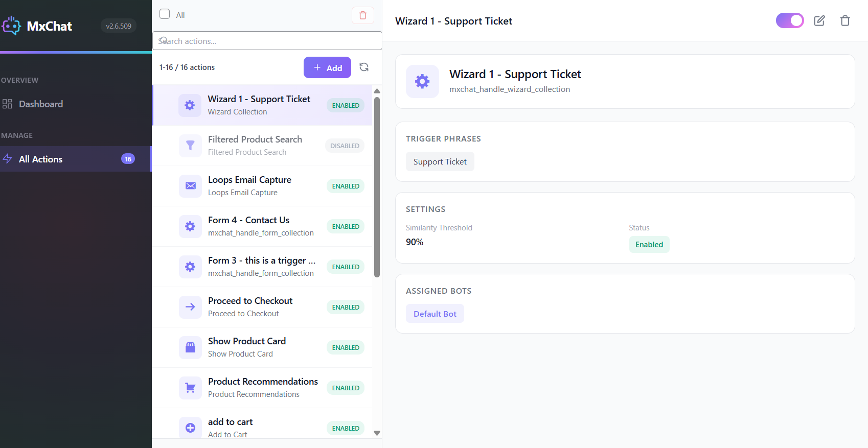The width and height of the screenshot is (868, 448).
Task: Click the add to cart plus icon
Action: tap(190, 428)
